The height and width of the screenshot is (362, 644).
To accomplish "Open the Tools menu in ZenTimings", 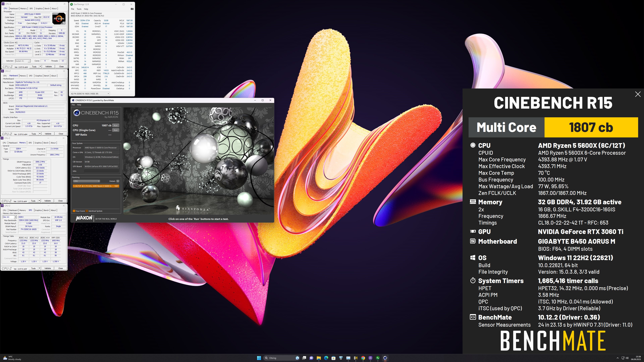I will [x=79, y=9].
